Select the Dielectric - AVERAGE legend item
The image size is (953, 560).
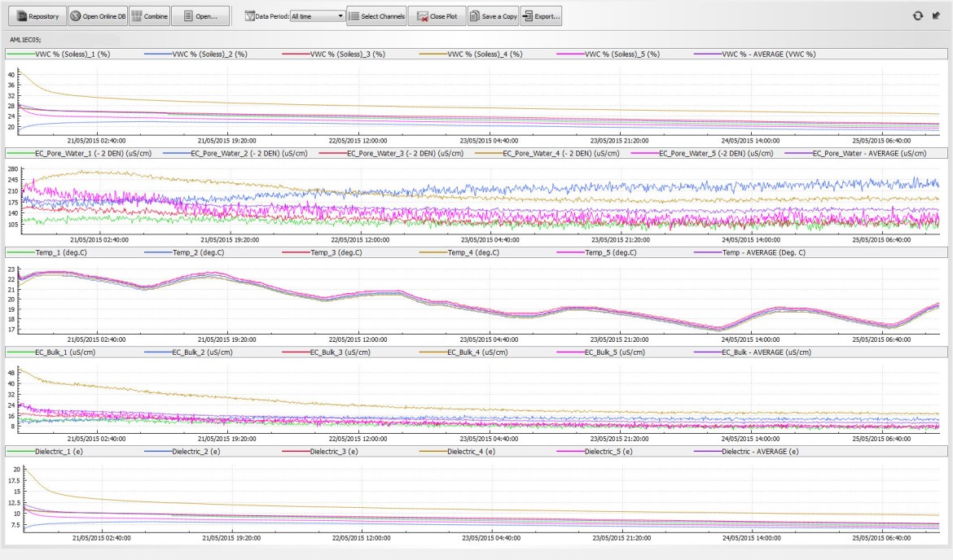coord(760,451)
